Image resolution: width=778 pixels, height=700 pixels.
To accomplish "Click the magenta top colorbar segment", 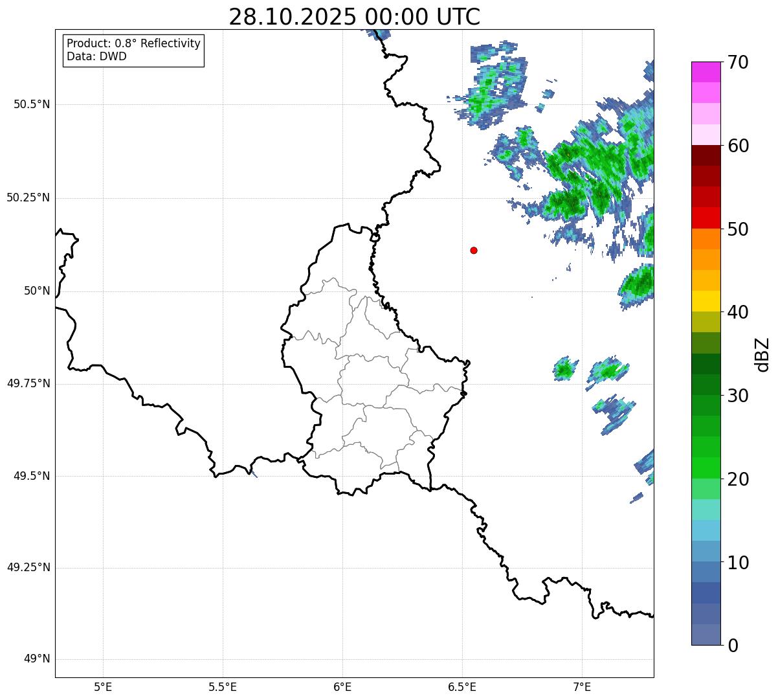I will pyautogui.click(x=706, y=72).
